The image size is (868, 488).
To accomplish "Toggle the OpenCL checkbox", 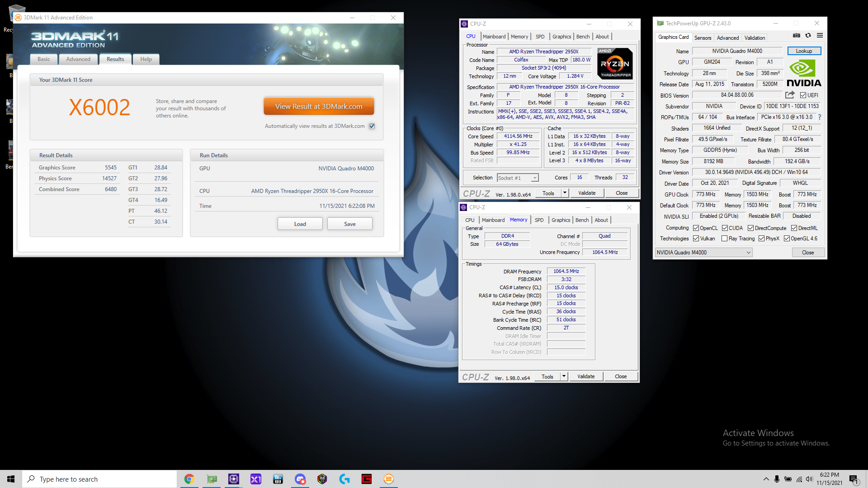I will coord(696,228).
